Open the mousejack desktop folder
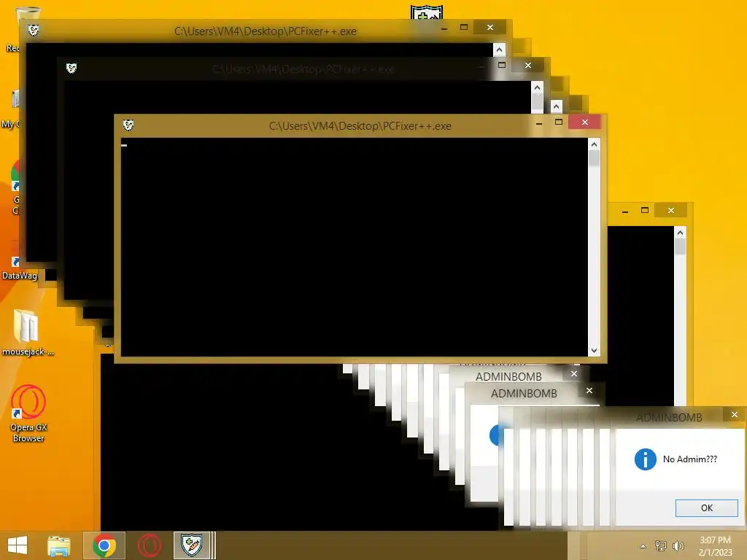 click(x=28, y=332)
